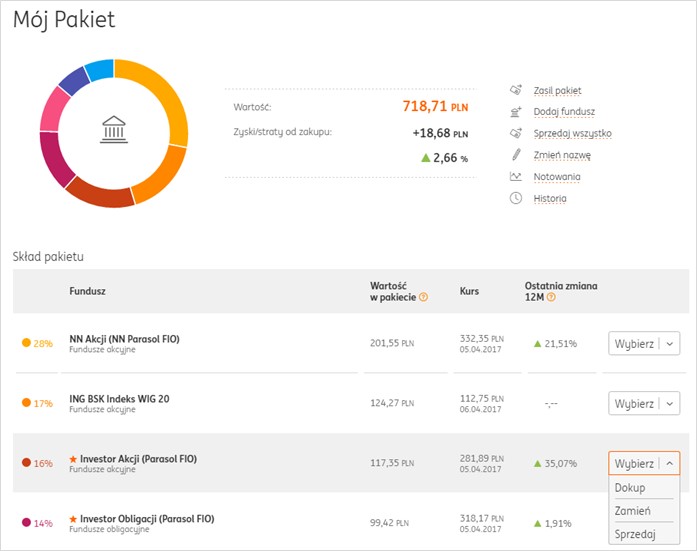Click the pencil icon for Zmień nazwę

(516, 155)
